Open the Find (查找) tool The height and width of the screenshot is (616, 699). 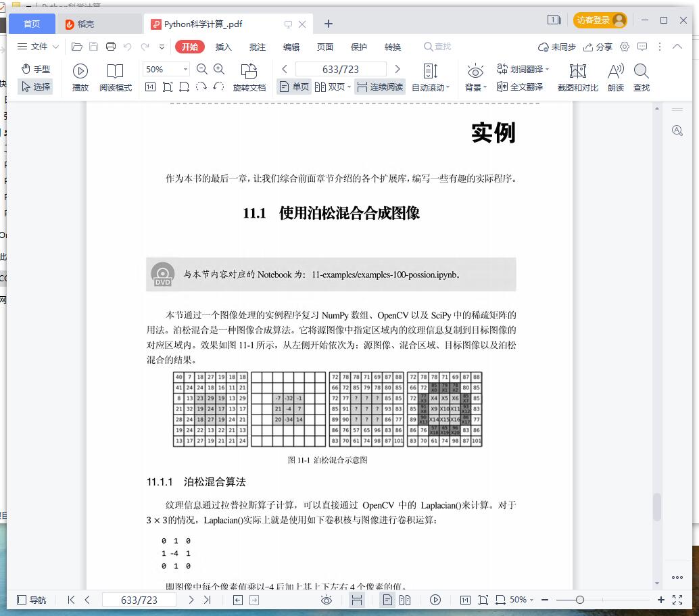tap(642, 78)
